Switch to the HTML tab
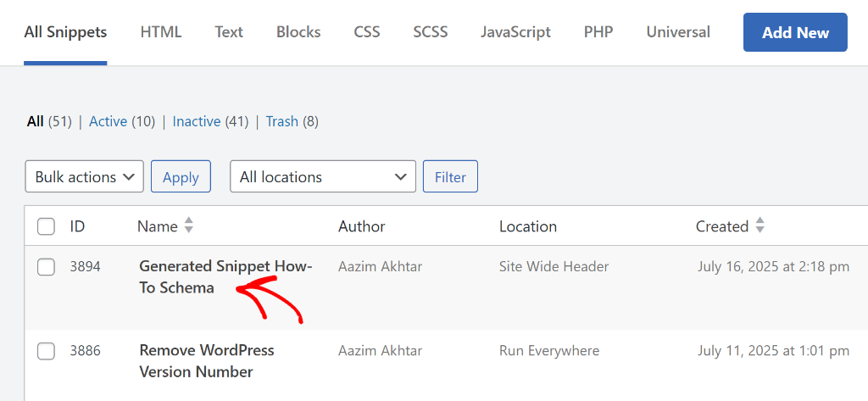The height and width of the screenshot is (401, 868). tap(160, 32)
